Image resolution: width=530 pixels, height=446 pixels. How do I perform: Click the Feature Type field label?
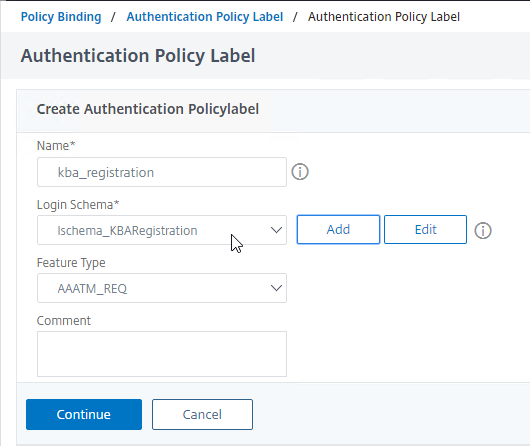point(71,263)
